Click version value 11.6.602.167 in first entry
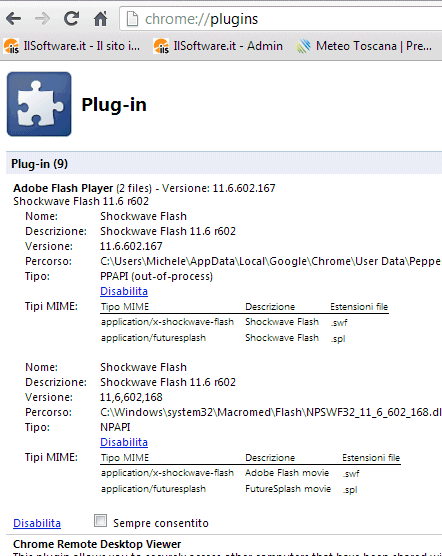The image size is (442, 556). [x=131, y=246]
